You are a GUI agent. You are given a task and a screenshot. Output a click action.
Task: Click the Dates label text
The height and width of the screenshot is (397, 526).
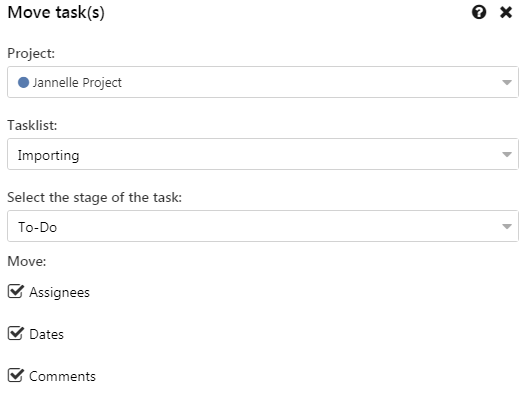pyautogui.click(x=46, y=334)
